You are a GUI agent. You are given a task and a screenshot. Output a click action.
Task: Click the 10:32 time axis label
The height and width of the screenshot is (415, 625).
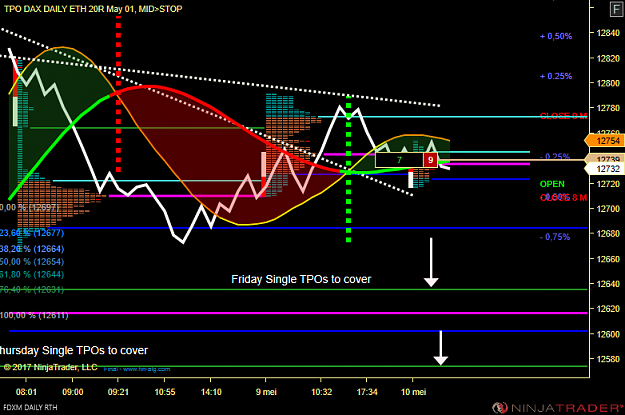click(x=321, y=392)
